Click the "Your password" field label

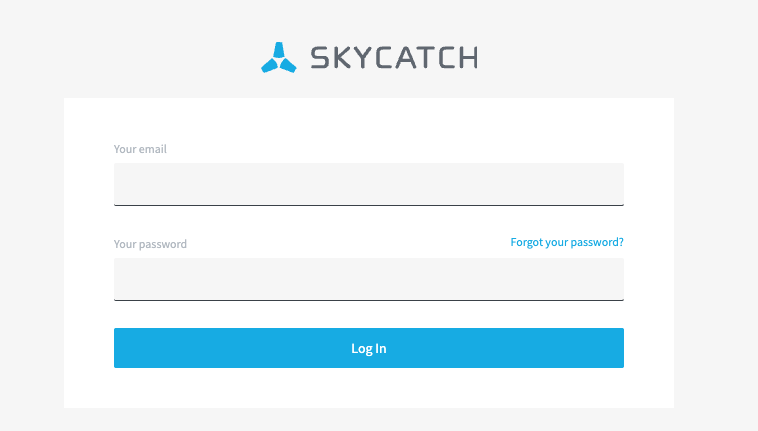tap(150, 244)
